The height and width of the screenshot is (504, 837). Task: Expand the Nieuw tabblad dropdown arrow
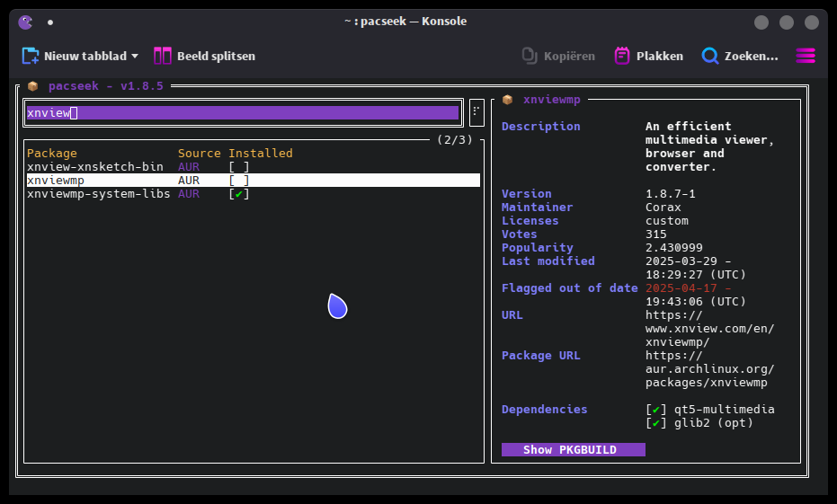pos(135,56)
